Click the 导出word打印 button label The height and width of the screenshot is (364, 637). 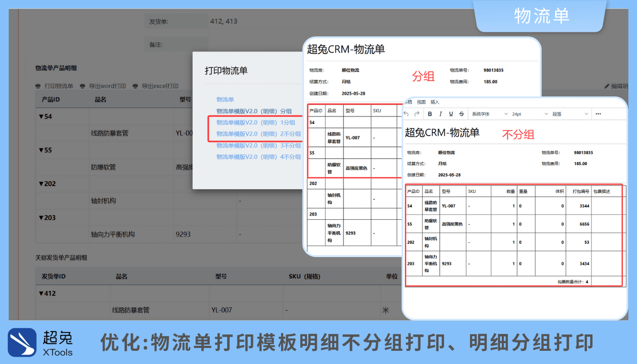(107, 86)
